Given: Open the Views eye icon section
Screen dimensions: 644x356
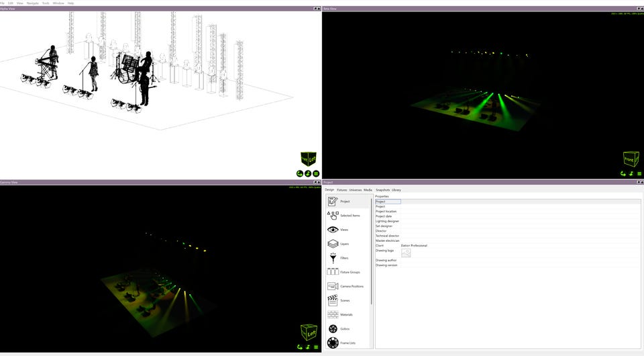Looking at the screenshot, I should (333, 230).
